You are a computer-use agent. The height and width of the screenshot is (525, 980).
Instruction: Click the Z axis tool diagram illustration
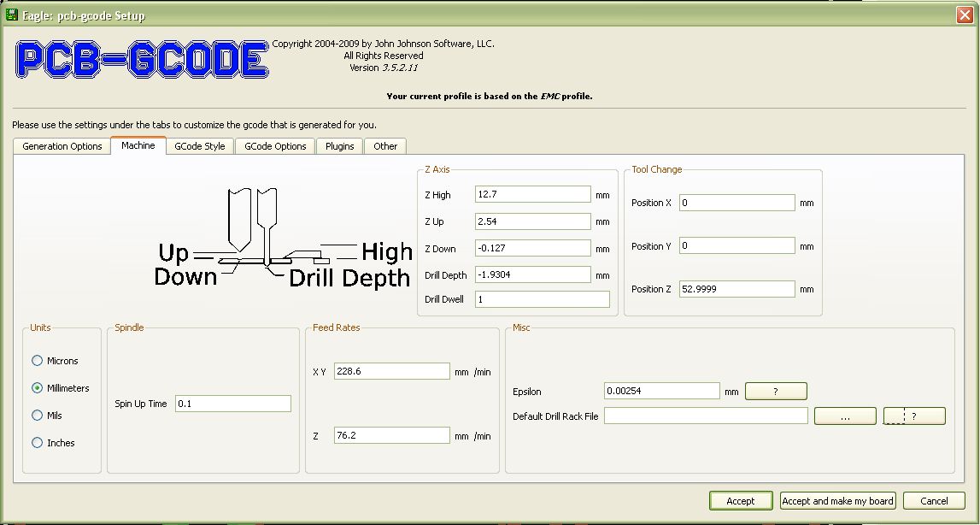(x=283, y=240)
